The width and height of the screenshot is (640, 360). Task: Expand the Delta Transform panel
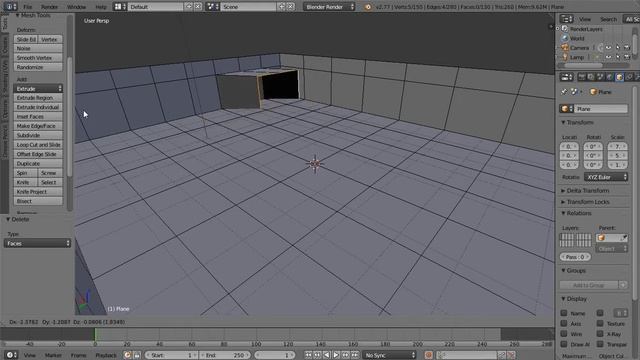point(585,191)
